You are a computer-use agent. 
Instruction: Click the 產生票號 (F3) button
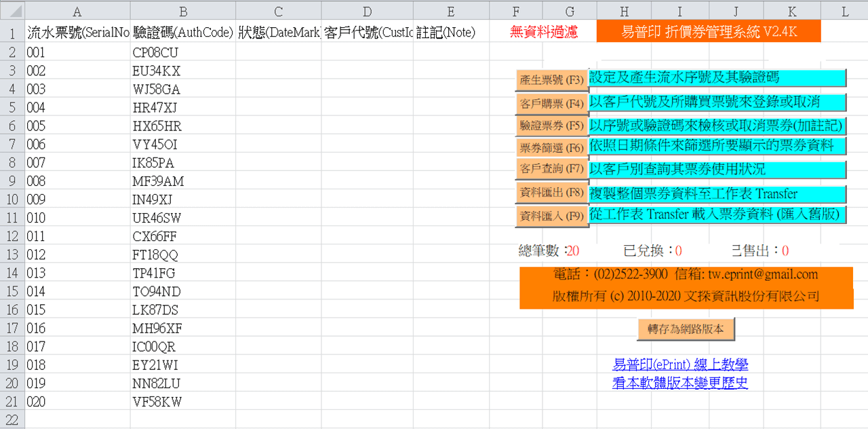click(x=551, y=80)
